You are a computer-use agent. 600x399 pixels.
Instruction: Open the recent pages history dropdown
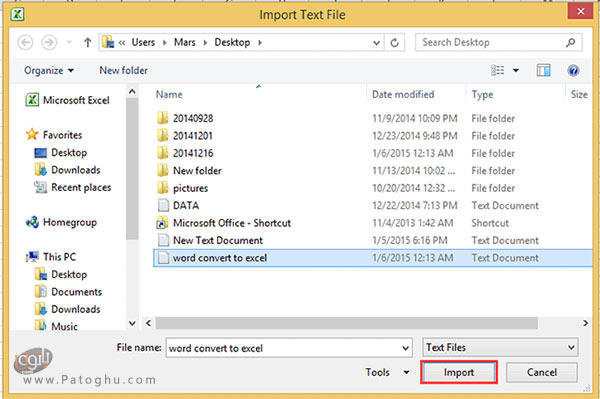pyautogui.click(x=69, y=42)
